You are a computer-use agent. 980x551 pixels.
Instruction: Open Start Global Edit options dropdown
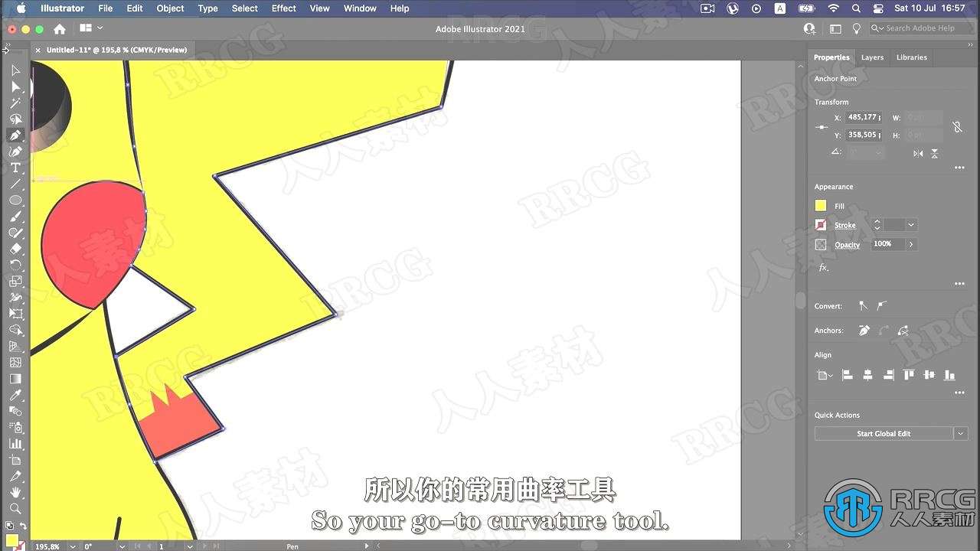960,433
